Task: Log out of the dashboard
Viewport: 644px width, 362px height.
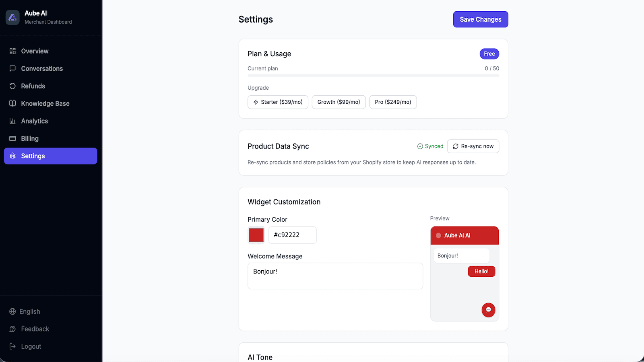Action: (x=51, y=346)
